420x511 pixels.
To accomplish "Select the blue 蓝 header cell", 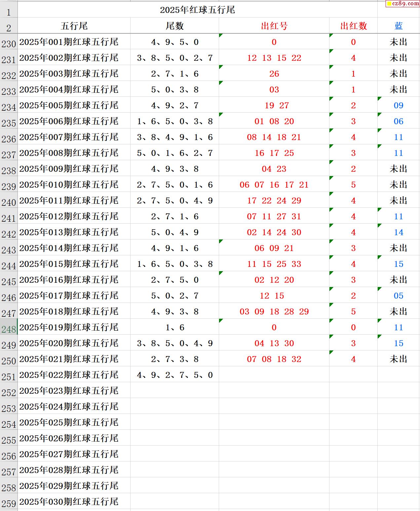I will pyautogui.click(x=398, y=26).
